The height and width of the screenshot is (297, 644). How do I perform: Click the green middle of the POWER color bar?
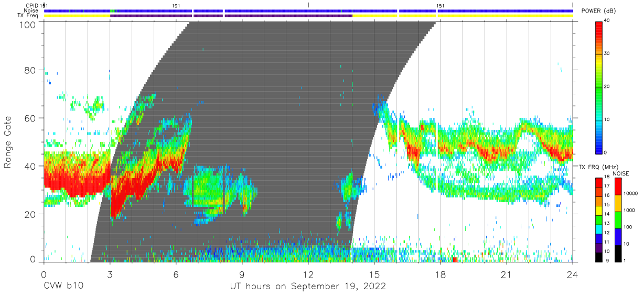pyautogui.click(x=599, y=87)
